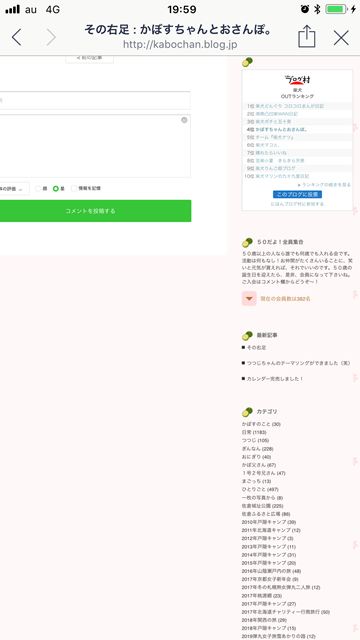Tap the 現在の会員数は382名 text
Screen dimensions: 360x640
(285, 299)
